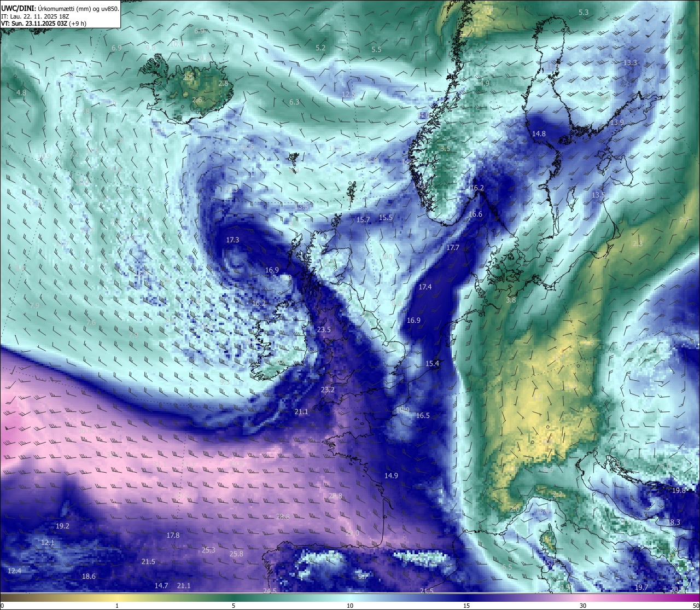Click the 17.4 value over the North Sea
The image size is (700, 610).
425,287
